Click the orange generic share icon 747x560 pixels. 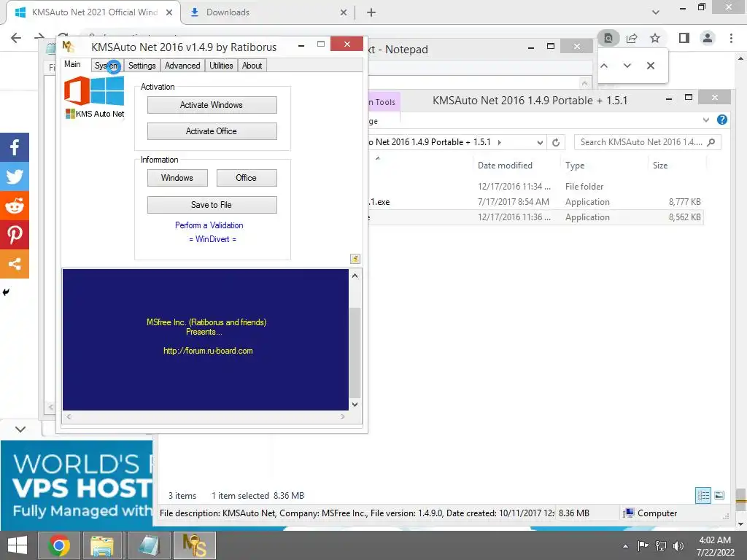[15, 263]
